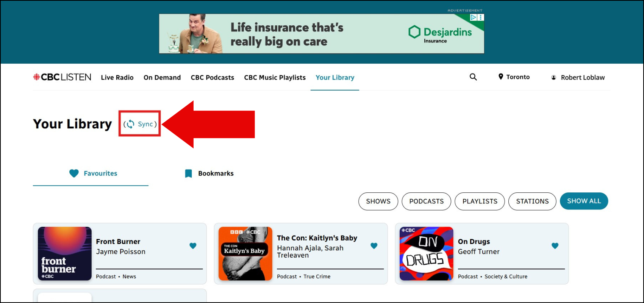The width and height of the screenshot is (644, 303).
Task: Switch to the Bookmarks tab
Action: (x=209, y=173)
